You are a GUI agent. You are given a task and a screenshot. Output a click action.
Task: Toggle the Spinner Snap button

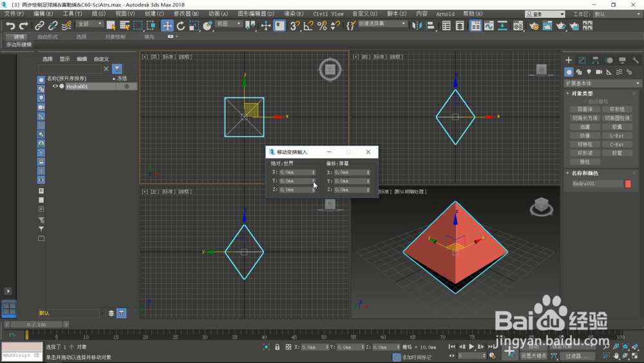(335, 26)
